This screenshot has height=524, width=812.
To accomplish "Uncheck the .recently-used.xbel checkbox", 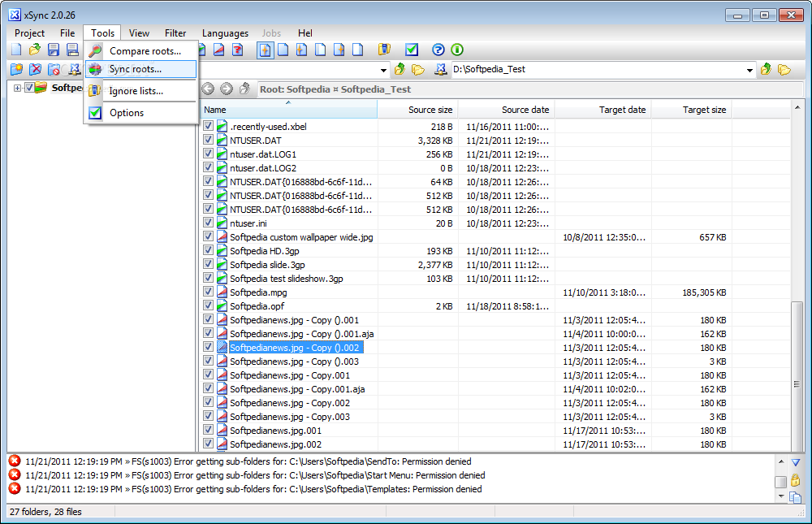I will click(208, 126).
